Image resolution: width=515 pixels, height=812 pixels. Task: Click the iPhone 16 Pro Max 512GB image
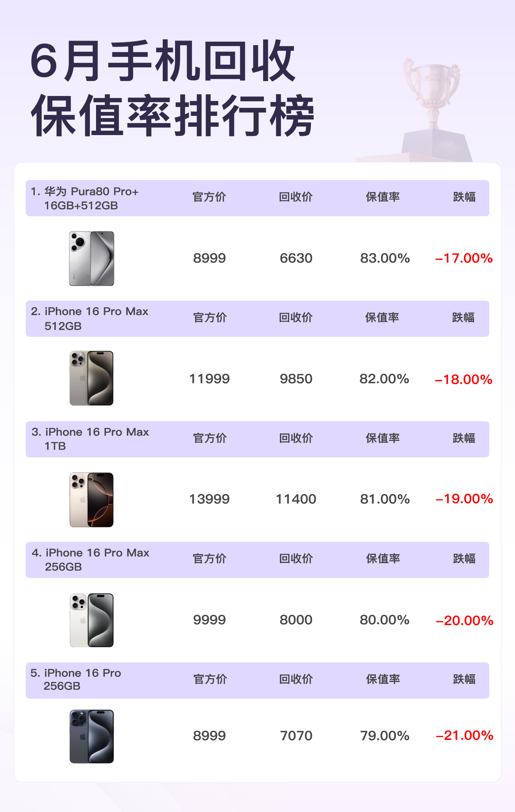92,378
